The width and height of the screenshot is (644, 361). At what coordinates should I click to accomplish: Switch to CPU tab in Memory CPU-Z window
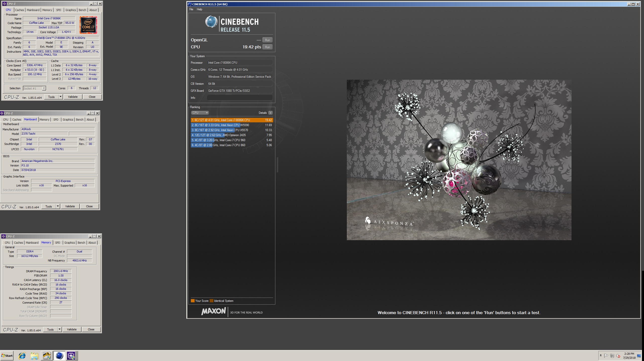tap(8, 243)
